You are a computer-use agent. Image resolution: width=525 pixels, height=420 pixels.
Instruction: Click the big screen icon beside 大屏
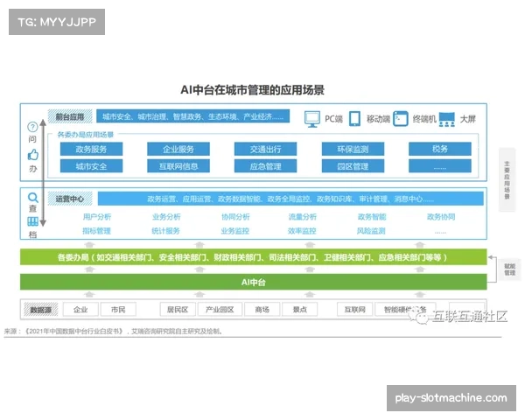point(447,119)
